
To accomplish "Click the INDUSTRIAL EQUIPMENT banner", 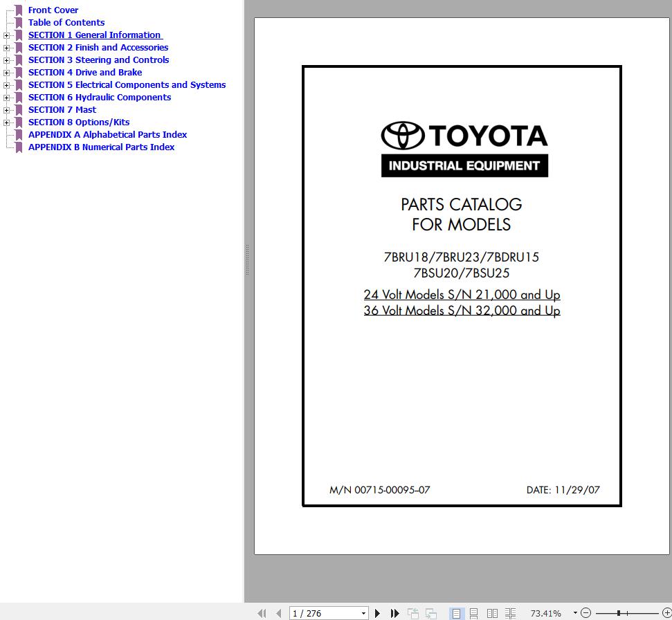I will (464, 165).
